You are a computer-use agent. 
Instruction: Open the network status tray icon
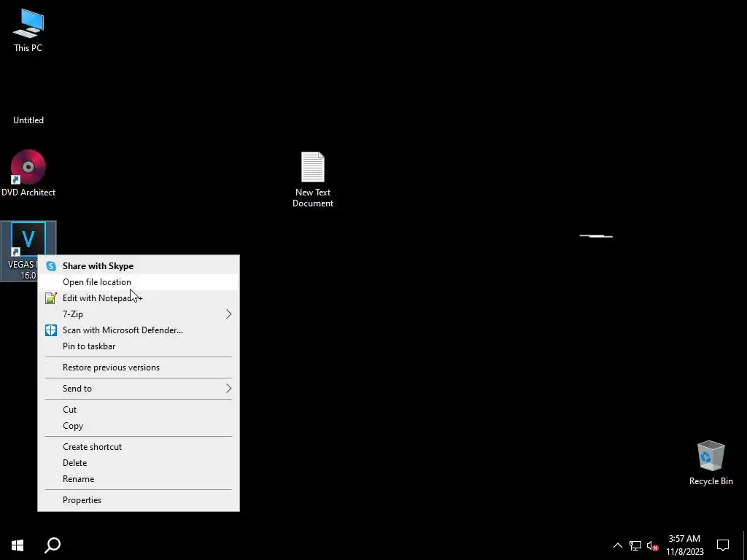point(635,545)
